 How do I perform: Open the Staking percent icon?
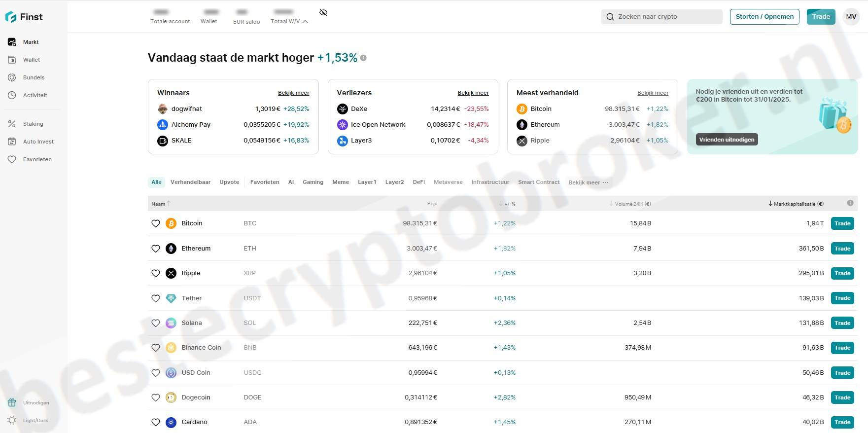tap(12, 124)
